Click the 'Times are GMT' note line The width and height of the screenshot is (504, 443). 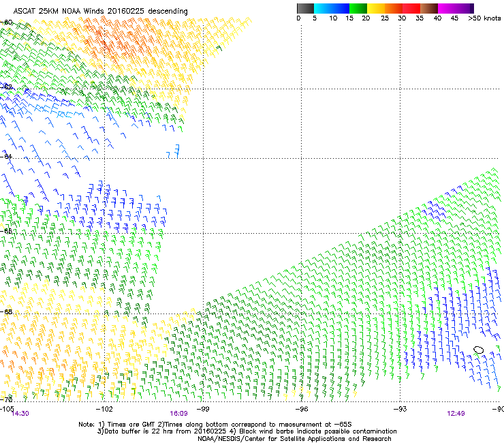click(215, 425)
